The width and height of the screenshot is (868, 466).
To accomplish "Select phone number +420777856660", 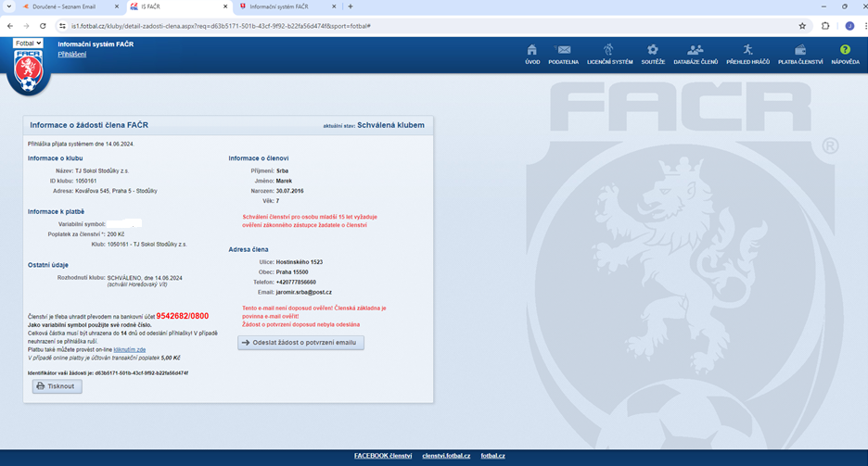I will pyautogui.click(x=296, y=283).
